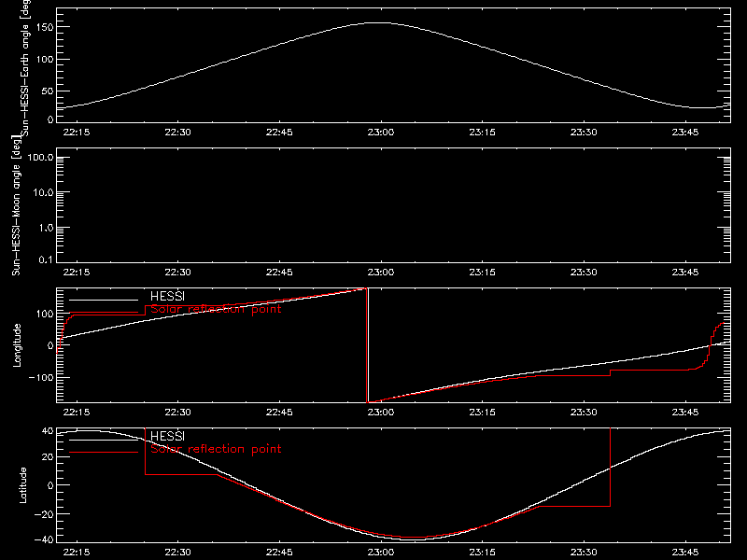The height and width of the screenshot is (560, 747).
Task: Click 22:30 time label under Latitude plot
Action: point(177,553)
